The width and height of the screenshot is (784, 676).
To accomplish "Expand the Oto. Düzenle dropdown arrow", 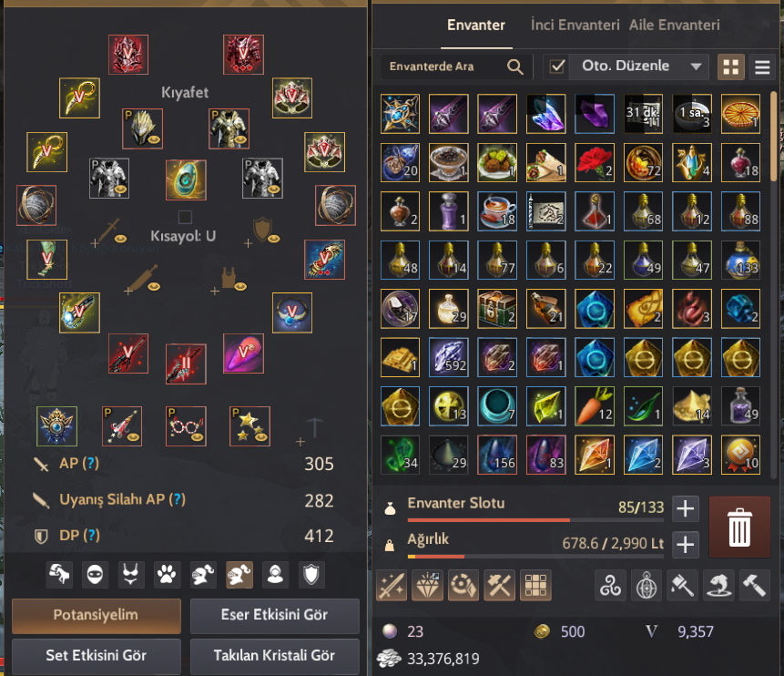I will tap(696, 67).
